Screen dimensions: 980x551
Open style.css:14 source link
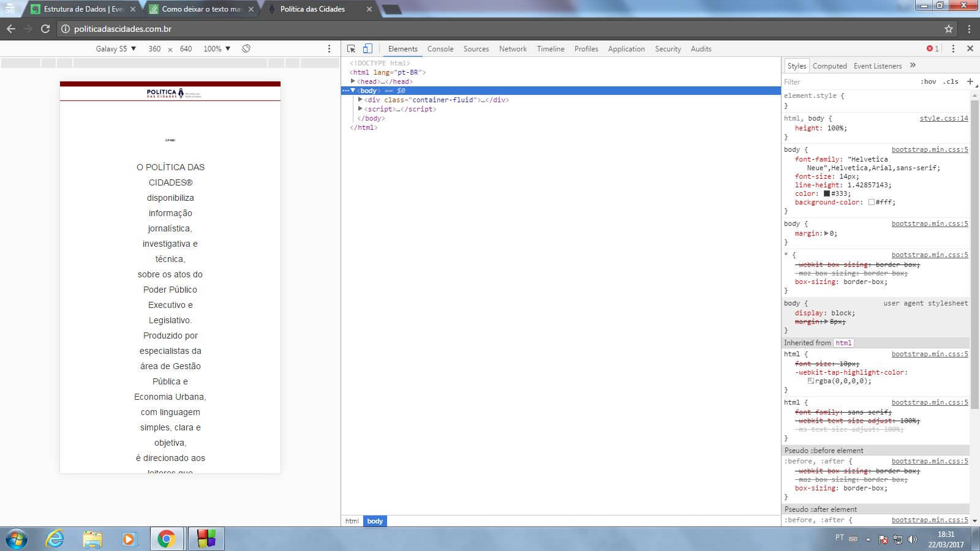click(944, 118)
